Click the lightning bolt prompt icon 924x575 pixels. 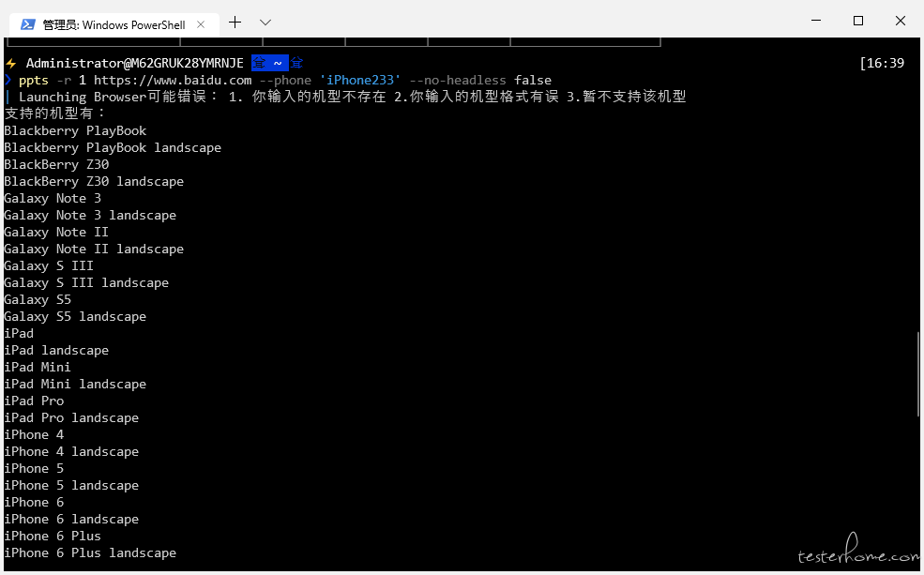click(x=10, y=63)
